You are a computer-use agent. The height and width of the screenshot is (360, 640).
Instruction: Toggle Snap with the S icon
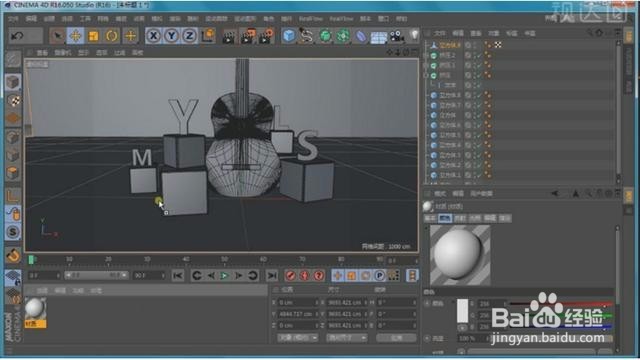click(x=13, y=232)
